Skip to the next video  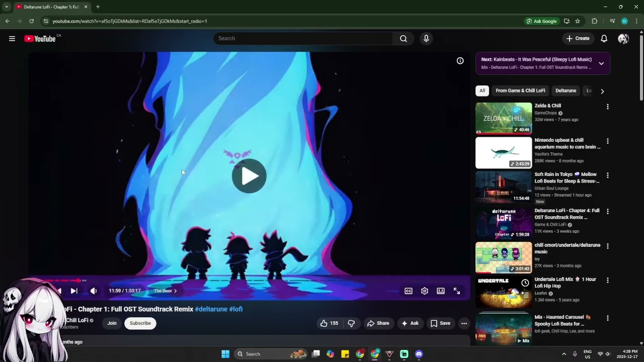point(74,291)
